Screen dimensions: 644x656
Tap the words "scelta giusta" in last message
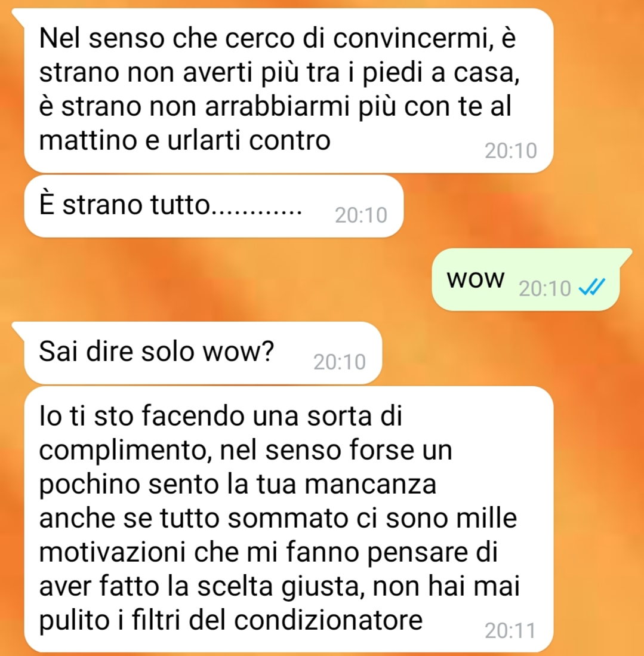pos(278,587)
